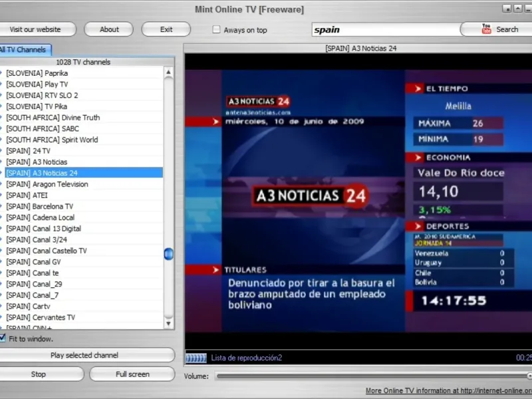Click the YouTube icon in Search button
The image size is (532, 399).
point(486,29)
